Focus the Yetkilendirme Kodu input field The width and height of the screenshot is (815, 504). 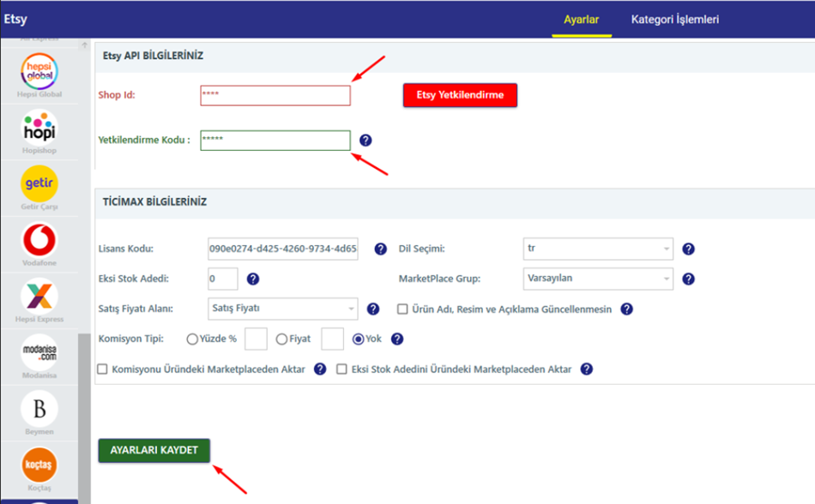(275, 141)
